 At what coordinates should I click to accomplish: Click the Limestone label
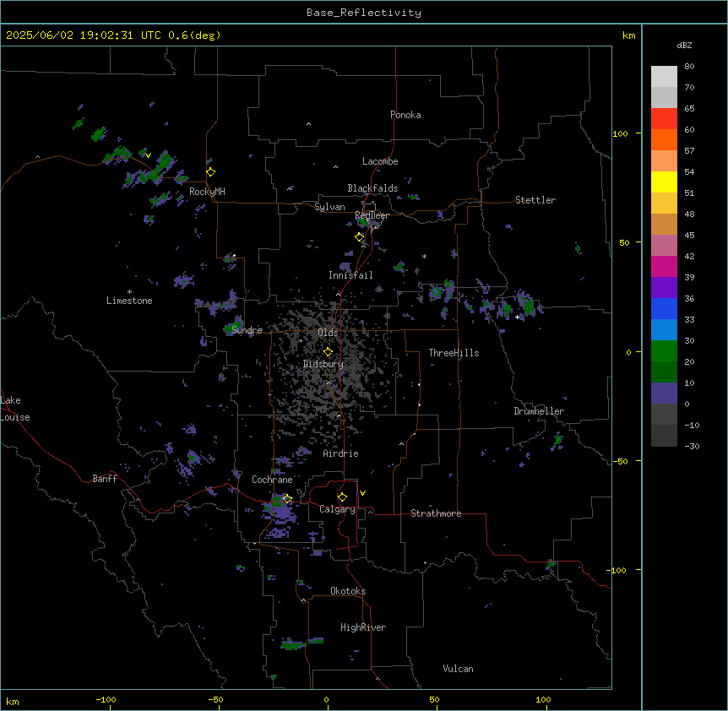(x=129, y=301)
